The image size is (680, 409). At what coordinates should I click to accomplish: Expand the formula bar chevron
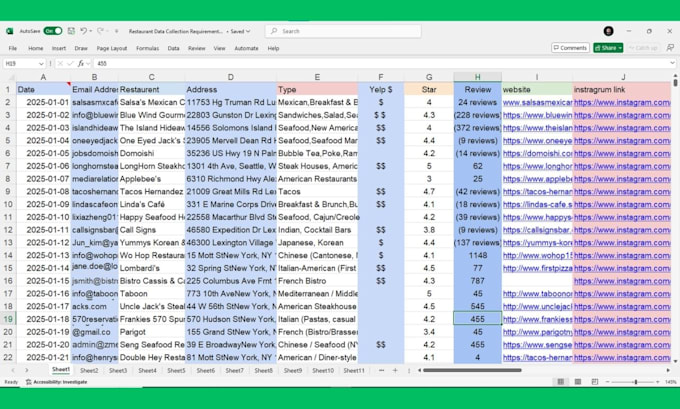click(673, 63)
